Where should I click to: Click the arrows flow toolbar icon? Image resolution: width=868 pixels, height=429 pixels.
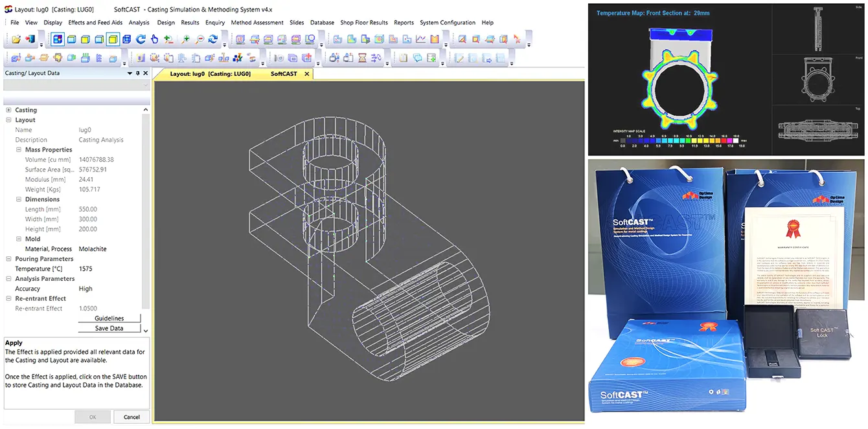[x=376, y=58]
